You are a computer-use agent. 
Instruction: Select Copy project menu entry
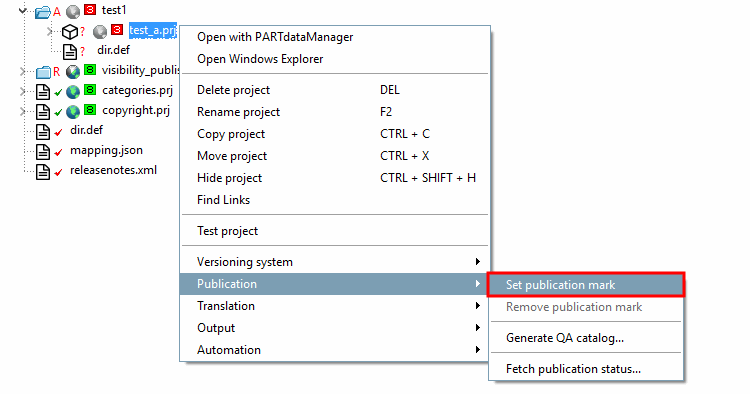pos(335,134)
